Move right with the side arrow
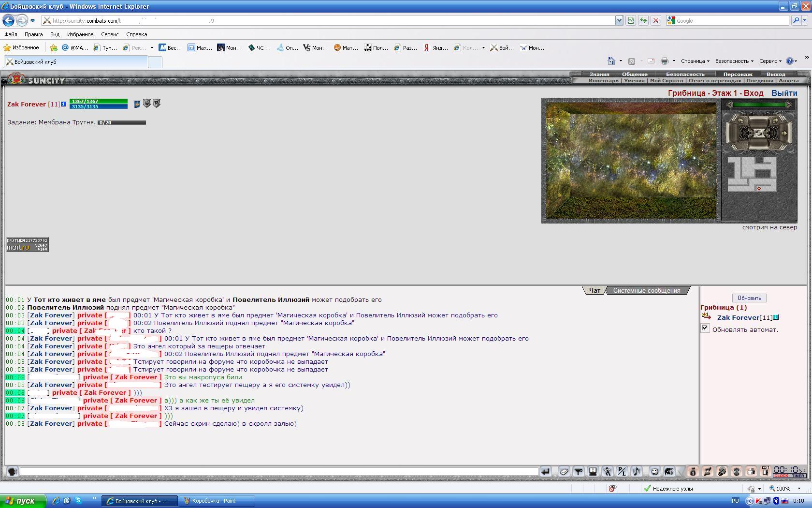The height and width of the screenshot is (508, 812). point(785,133)
